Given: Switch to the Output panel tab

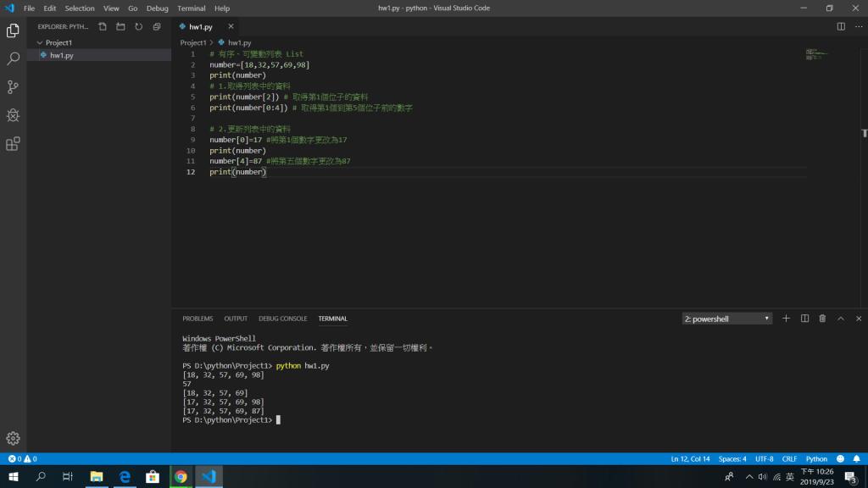Looking at the screenshot, I should [236, 319].
